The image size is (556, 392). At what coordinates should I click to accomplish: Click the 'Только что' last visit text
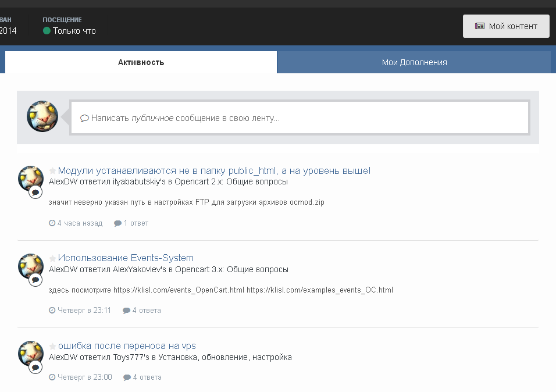74,31
